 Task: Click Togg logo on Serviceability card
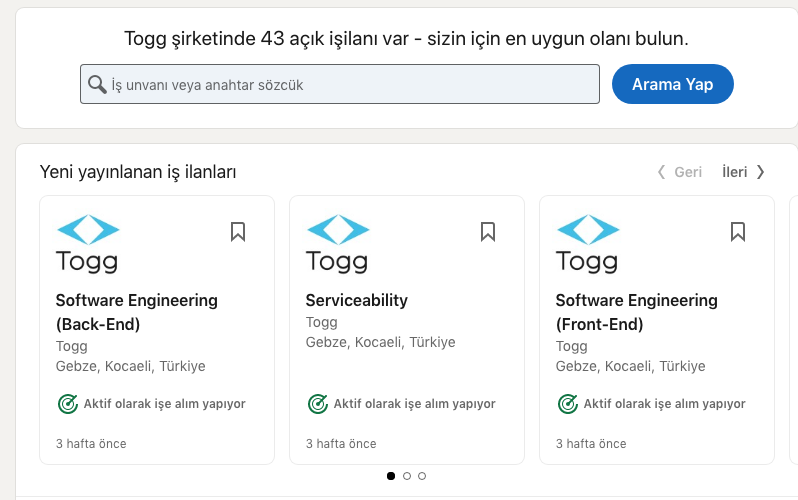(337, 244)
